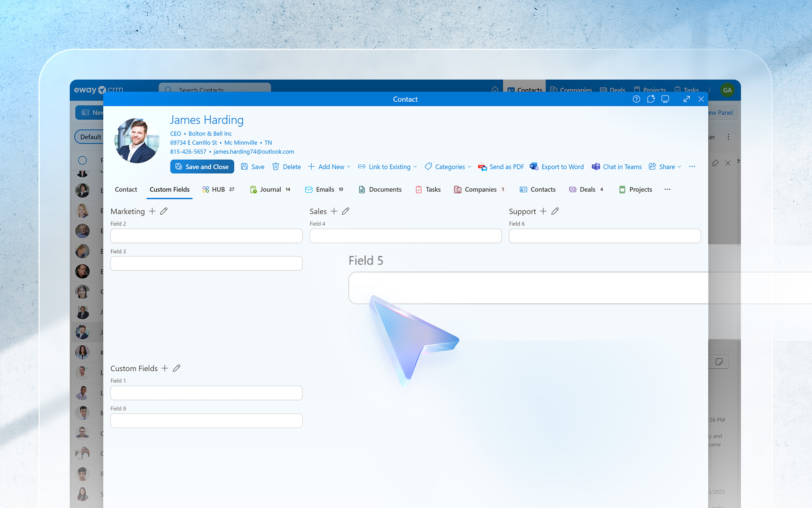Edit the Marketing custom fields group
This screenshot has height=508, width=812.
click(x=164, y=211)
